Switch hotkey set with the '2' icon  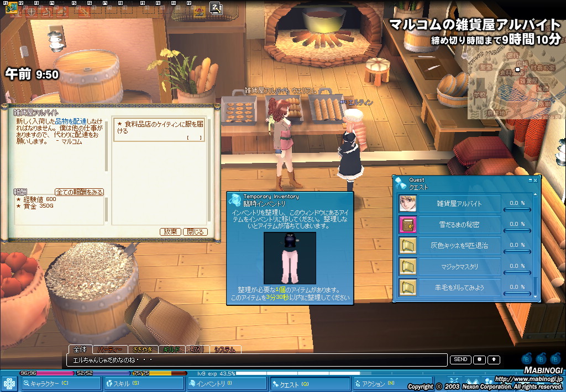216,9
